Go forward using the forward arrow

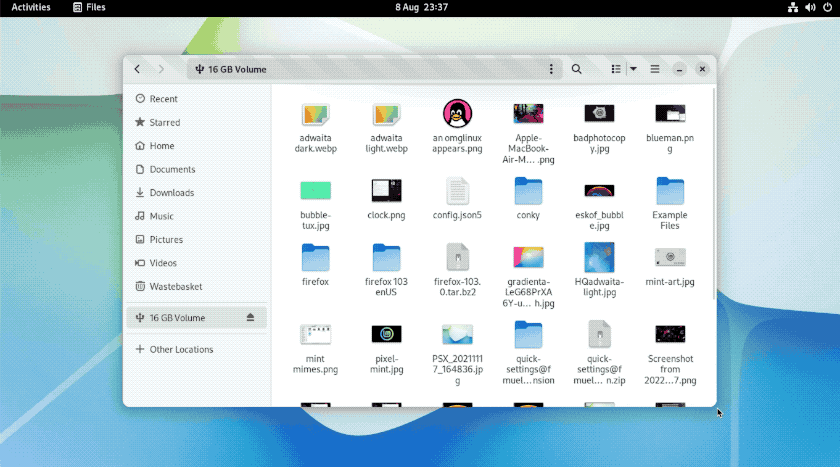161,69
